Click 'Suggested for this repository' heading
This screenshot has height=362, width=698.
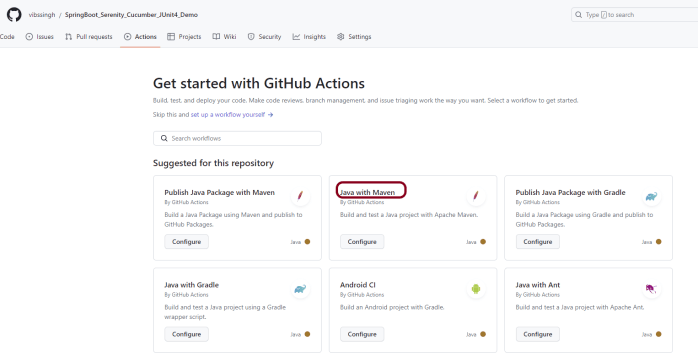213,163
